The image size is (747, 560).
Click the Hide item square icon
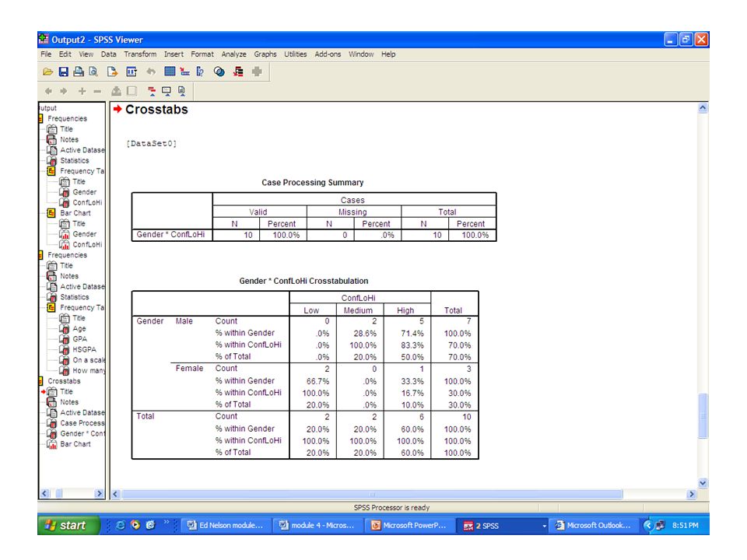coord(132,91)
